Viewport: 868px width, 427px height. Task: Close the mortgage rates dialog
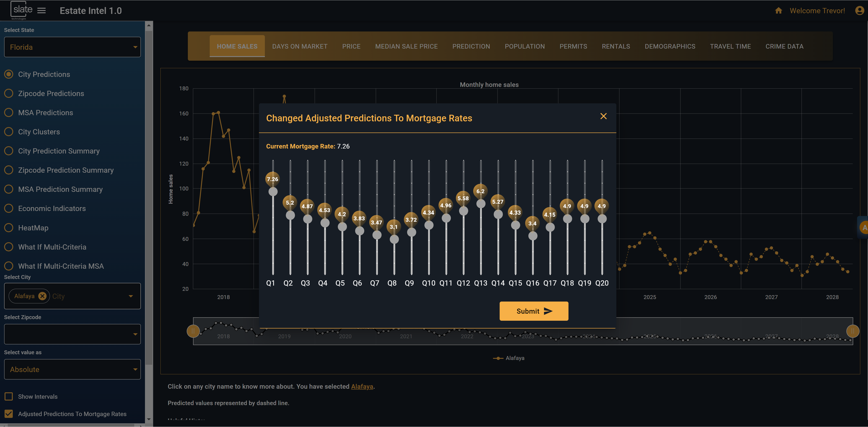click(x=603, y=116)
